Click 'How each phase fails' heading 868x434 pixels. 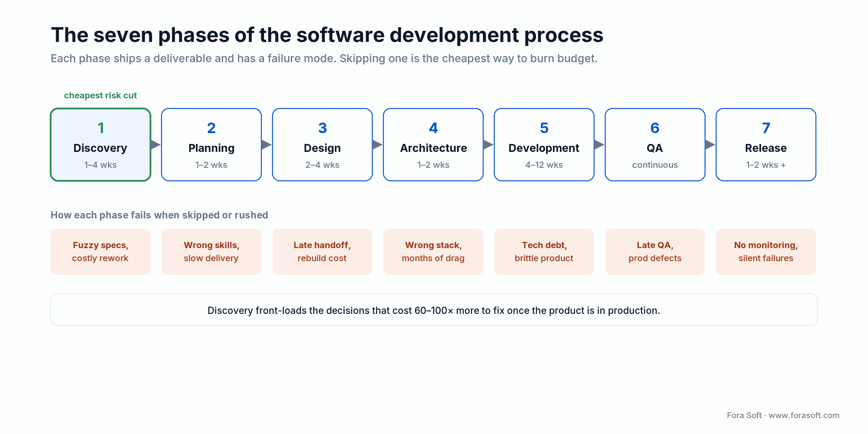(x=159, y=215)
